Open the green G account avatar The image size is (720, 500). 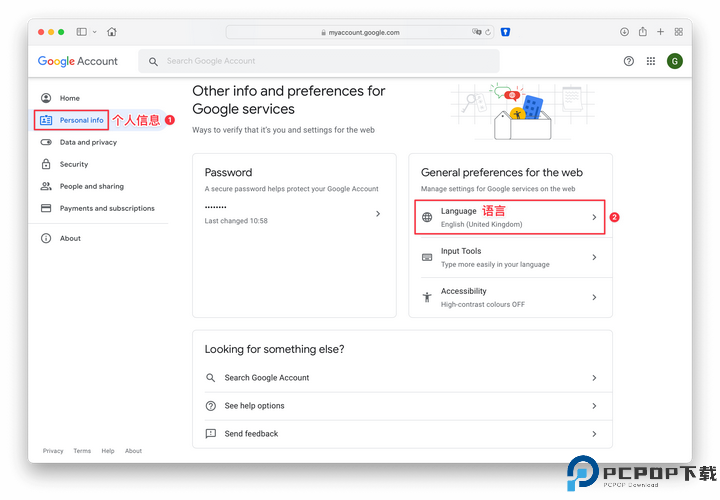[675, 61]
